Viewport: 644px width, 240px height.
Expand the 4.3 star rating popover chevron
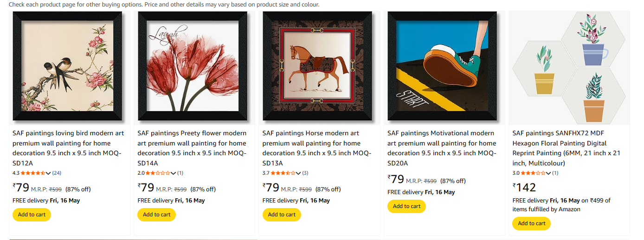(49, 173)
